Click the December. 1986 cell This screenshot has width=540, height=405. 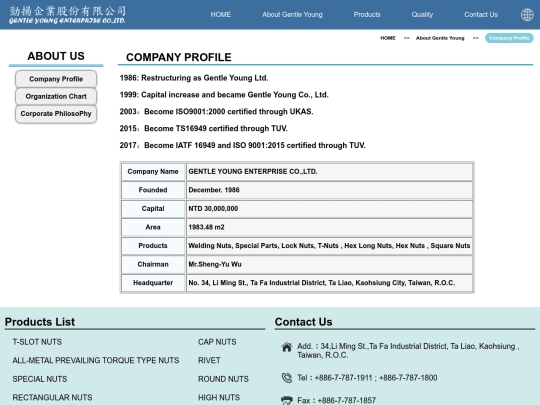point(329,190)
